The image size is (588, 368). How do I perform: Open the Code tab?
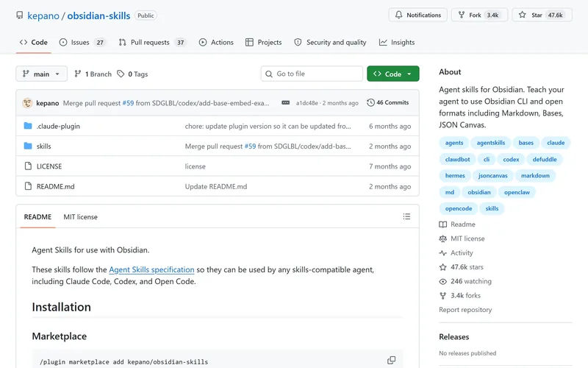click(x=33, y=43)
